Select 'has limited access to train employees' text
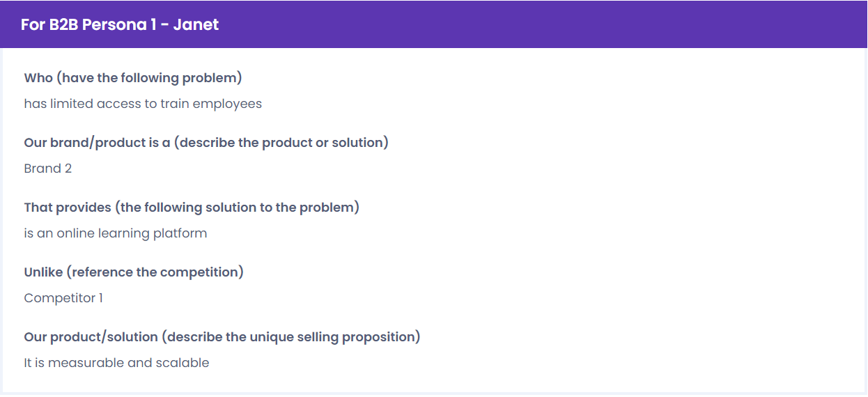 click(143, 104)
